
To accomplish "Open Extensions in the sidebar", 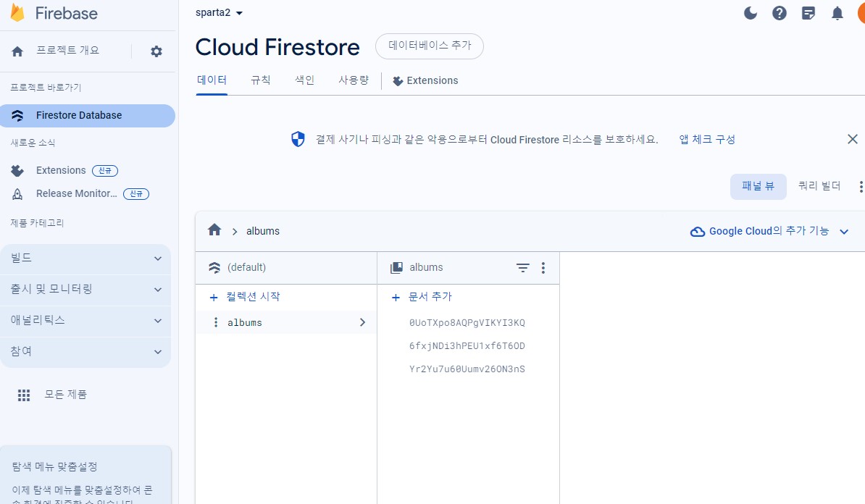I will click(61, 170).
